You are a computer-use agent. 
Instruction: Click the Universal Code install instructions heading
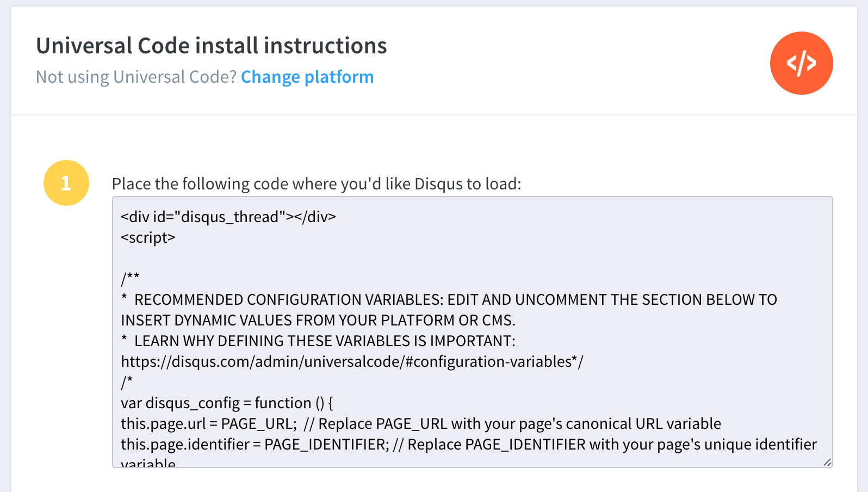coord(212,46)
